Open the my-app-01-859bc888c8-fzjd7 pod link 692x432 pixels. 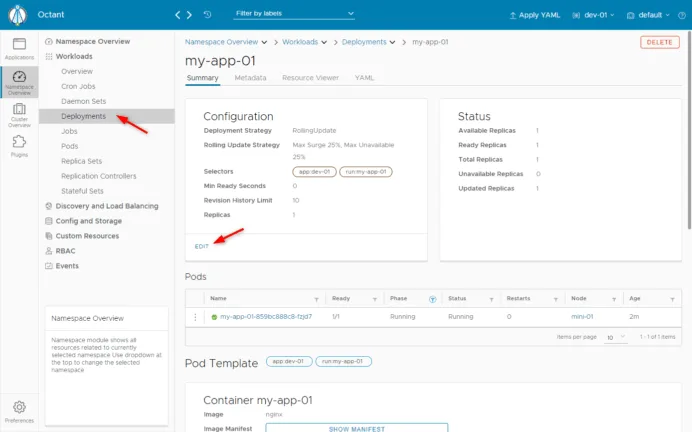(266, 317)
